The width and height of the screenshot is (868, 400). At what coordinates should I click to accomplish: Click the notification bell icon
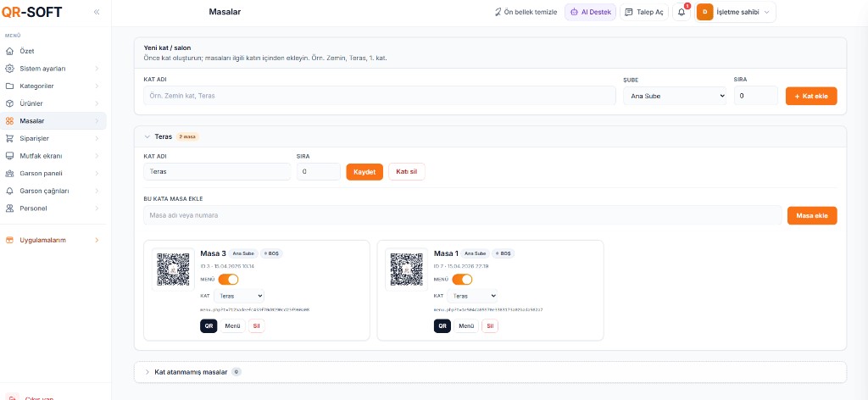682,12
